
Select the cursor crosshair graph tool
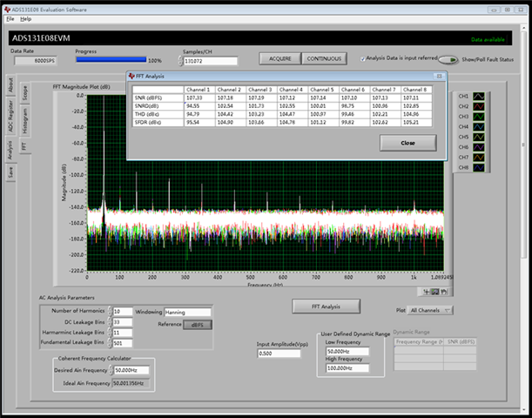click(427, 292)
